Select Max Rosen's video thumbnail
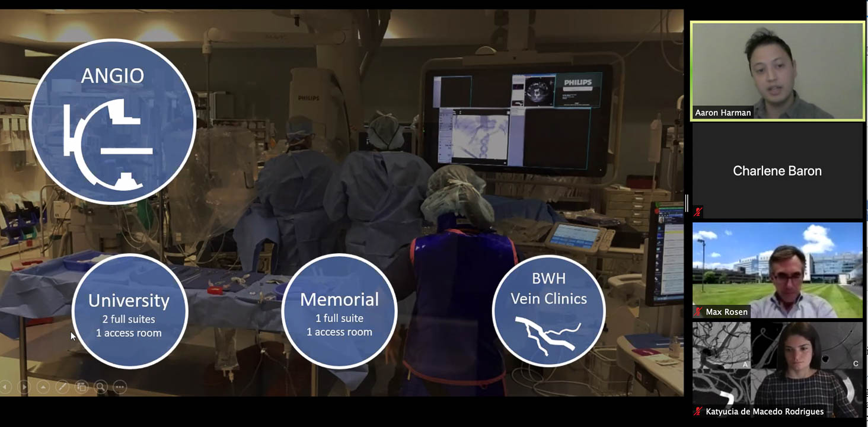The image size is (868, 427). pos(777,270)
